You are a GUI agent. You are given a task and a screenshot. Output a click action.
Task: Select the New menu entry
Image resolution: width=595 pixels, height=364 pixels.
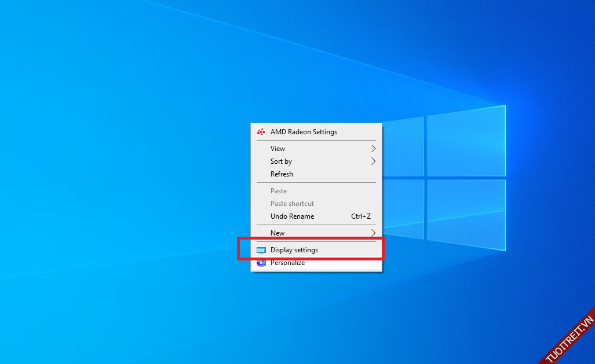click(x=278, y=233)
